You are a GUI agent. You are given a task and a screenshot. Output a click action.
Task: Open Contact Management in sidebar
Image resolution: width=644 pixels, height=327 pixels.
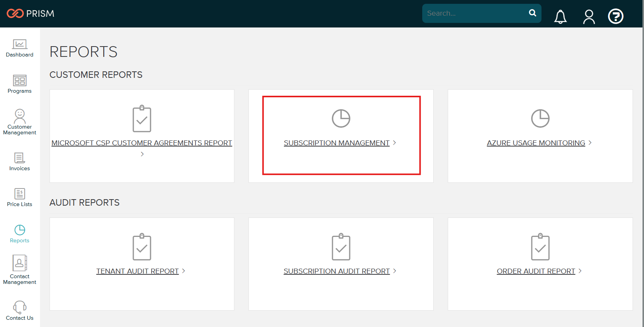19,270
